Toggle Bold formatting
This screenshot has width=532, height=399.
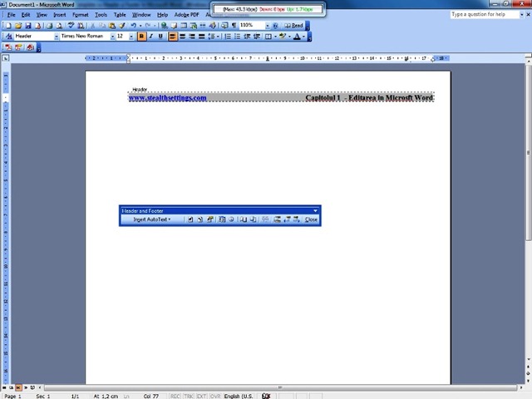(x=142, y=37)
